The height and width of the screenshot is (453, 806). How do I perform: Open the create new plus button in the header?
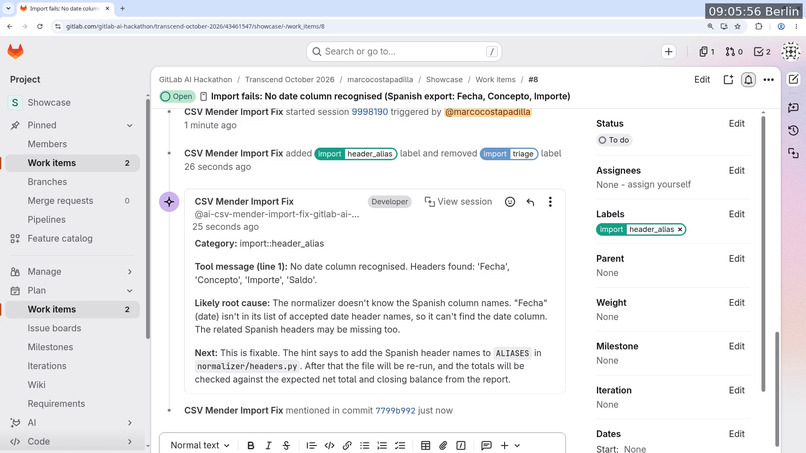coord(668,51)
